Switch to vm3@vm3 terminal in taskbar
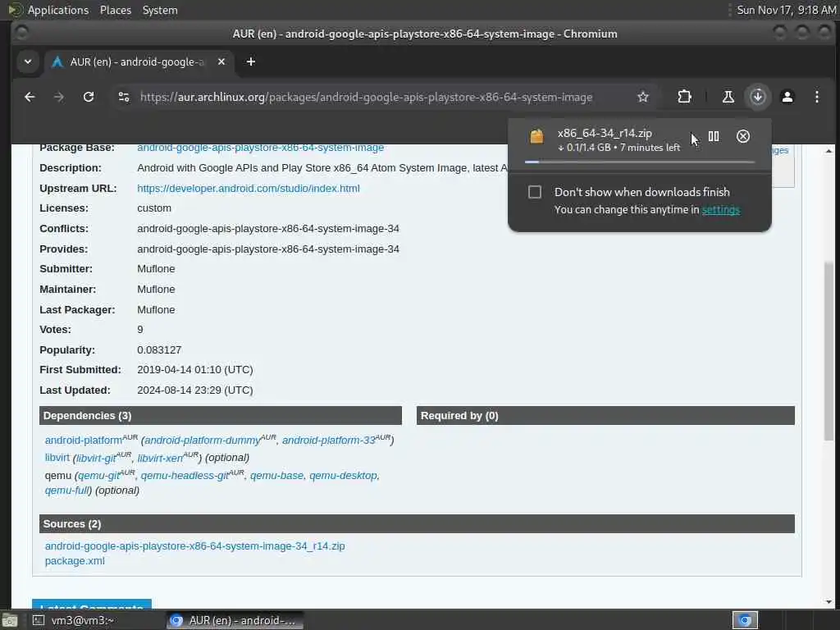Viewport: 840px width, 630px height. coord(73,620)
